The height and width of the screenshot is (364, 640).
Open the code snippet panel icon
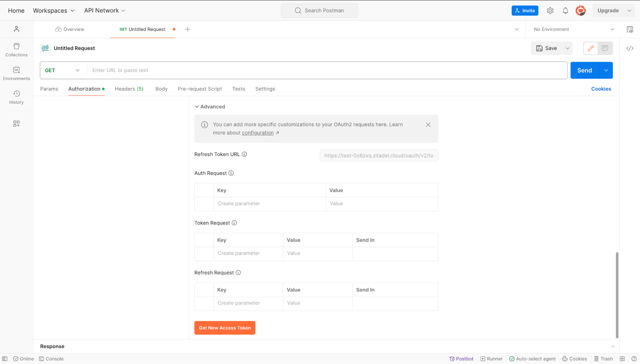629,48
